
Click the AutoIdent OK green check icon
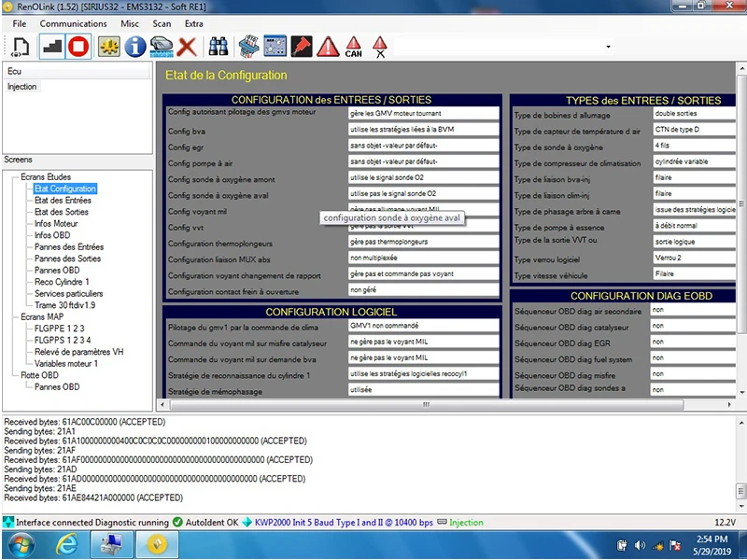click(177, 523)
